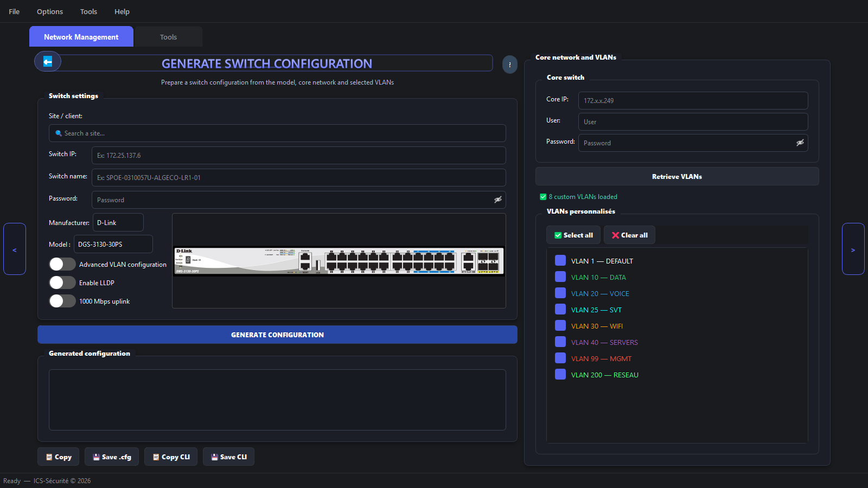Screen dimensions: 868x488
Task: Click the left navigation chevron panel
Action: tap(15, 249)
